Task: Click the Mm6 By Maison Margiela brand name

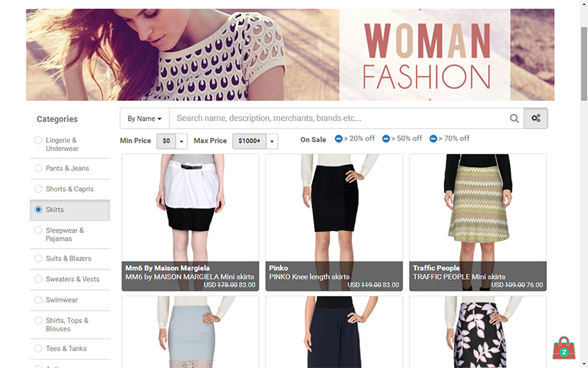Action: (x=168, y=268)
